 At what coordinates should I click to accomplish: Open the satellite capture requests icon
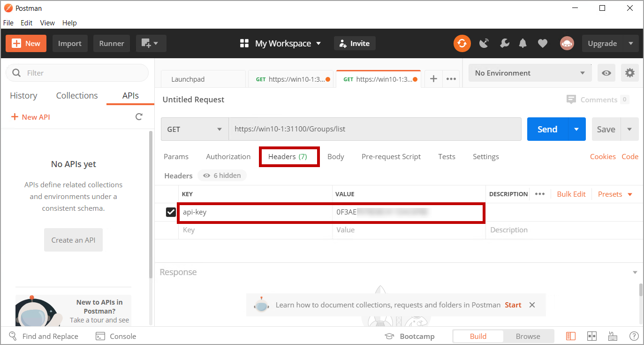[x=484, y=44]
